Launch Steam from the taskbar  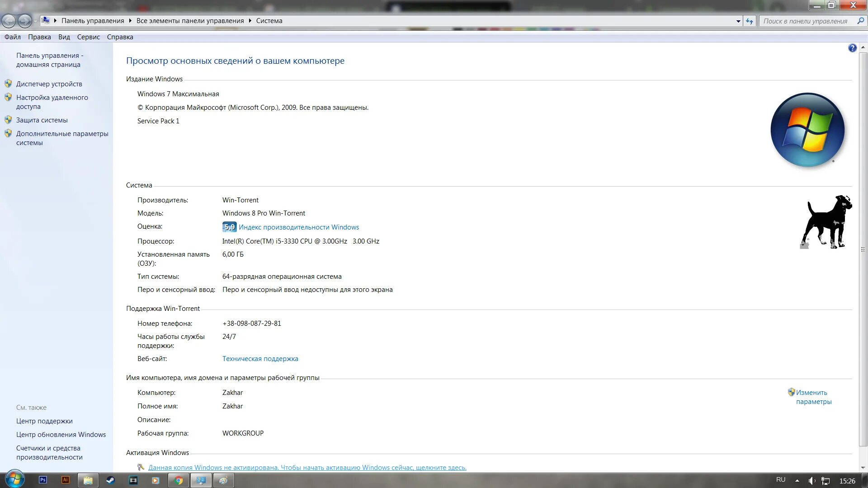pyautogui.click(x=110, y=480)
